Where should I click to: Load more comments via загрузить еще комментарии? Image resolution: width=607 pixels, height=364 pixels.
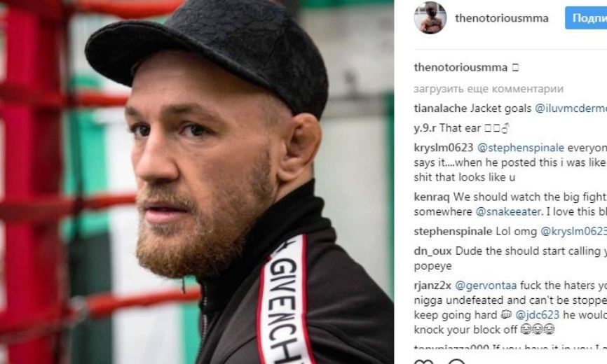tap(489, 89)
